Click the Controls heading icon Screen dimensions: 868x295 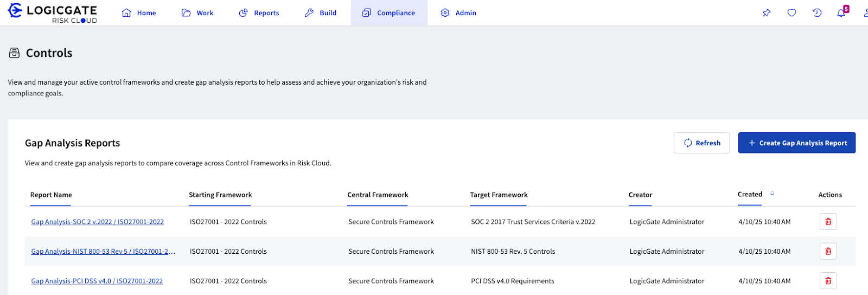tap(15, 53)
